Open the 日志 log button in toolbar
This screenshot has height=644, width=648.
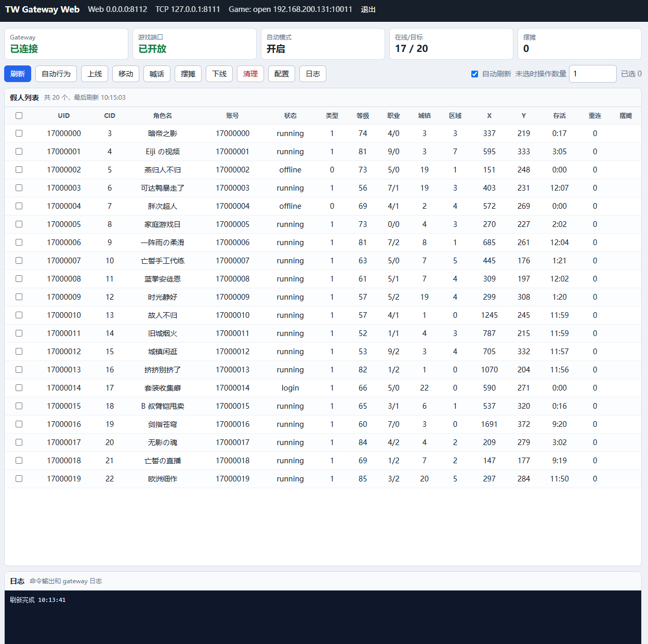click(313, 74)
